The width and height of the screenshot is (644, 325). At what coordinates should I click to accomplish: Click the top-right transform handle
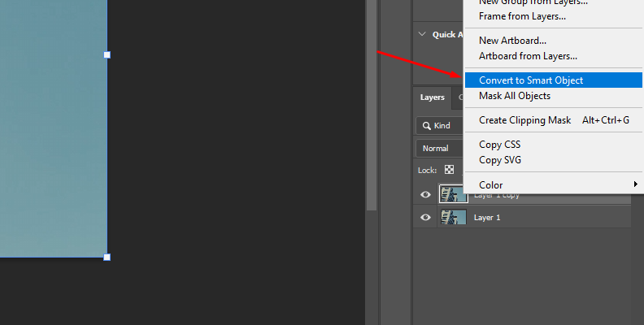click(x=107, y=54)
